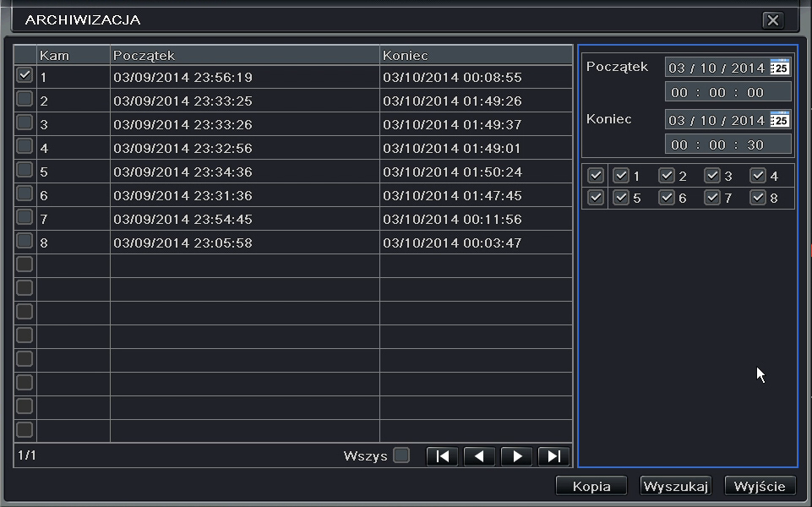
Task: Select end time 03/10/2014 01:49:37
Action: point(452,125)
